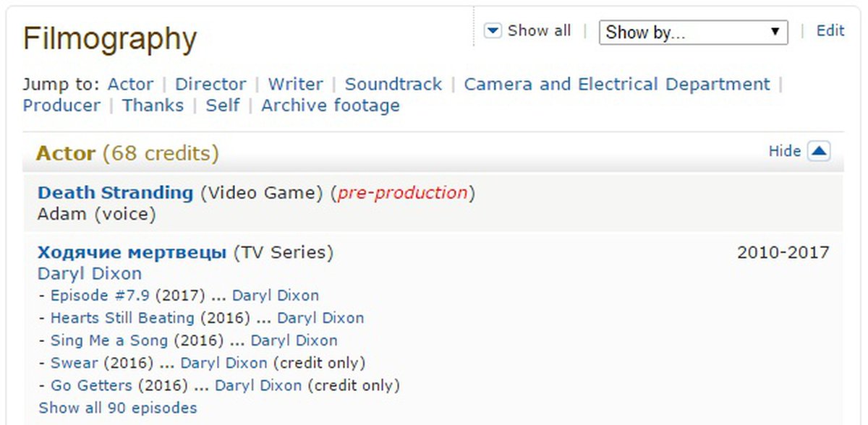The height and width of the screenshot is (425, 868).
Task: Open the 'Show by...' dropdown
Action: 693,32
